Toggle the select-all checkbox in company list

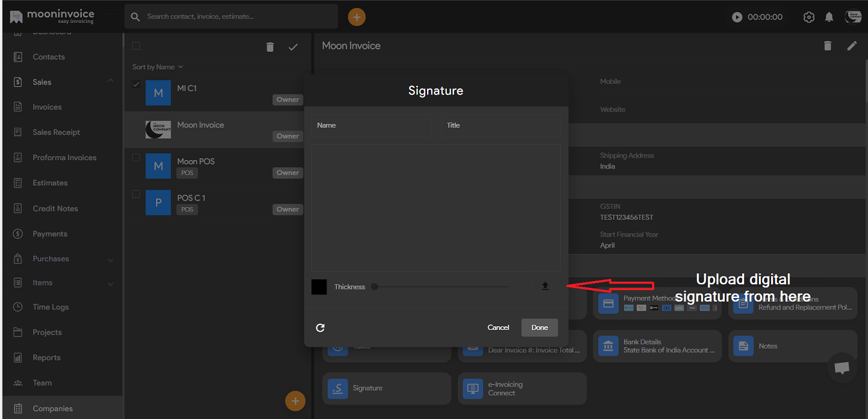click(136, 46)
